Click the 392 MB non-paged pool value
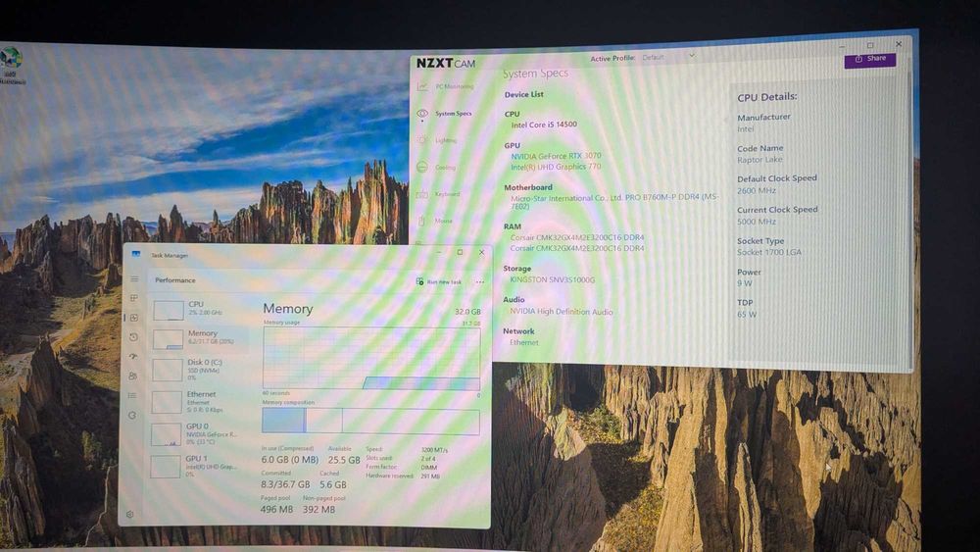Image resolution: width=980 pixels, height=552 pixels. pos(318,510)
